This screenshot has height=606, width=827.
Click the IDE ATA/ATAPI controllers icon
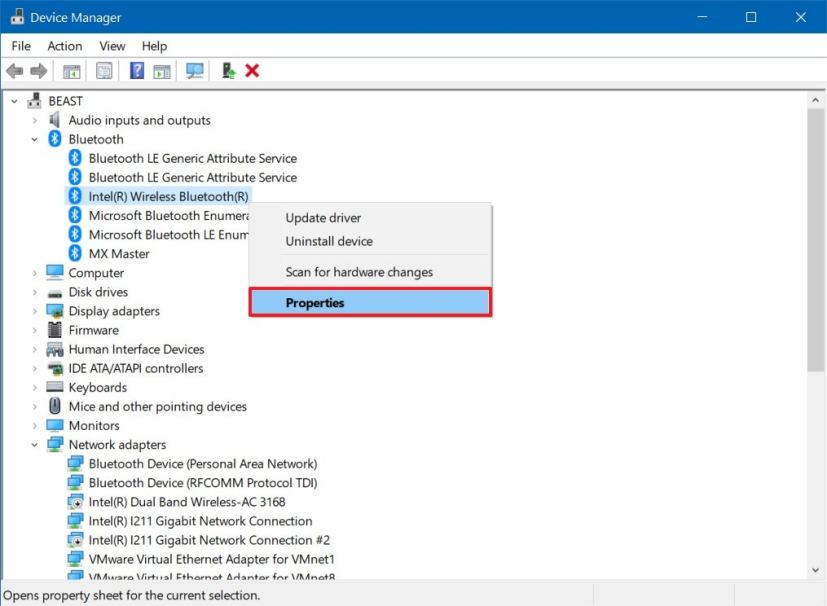coord(55,368)
